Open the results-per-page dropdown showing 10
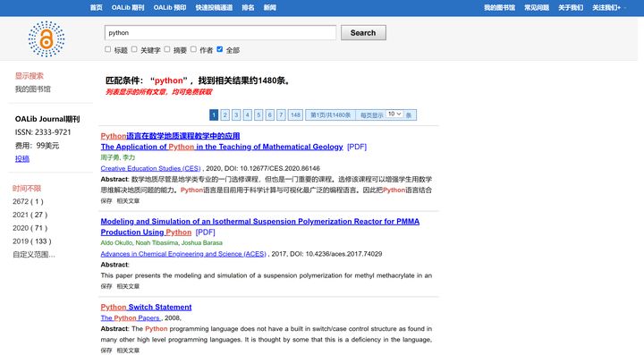The image size is (644, 355). (394, 114)
